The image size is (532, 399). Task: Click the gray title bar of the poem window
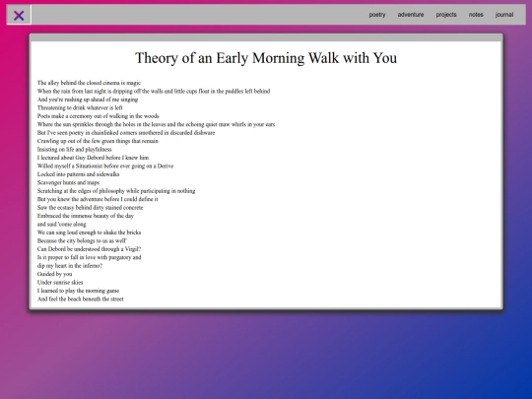pos(266,37)
